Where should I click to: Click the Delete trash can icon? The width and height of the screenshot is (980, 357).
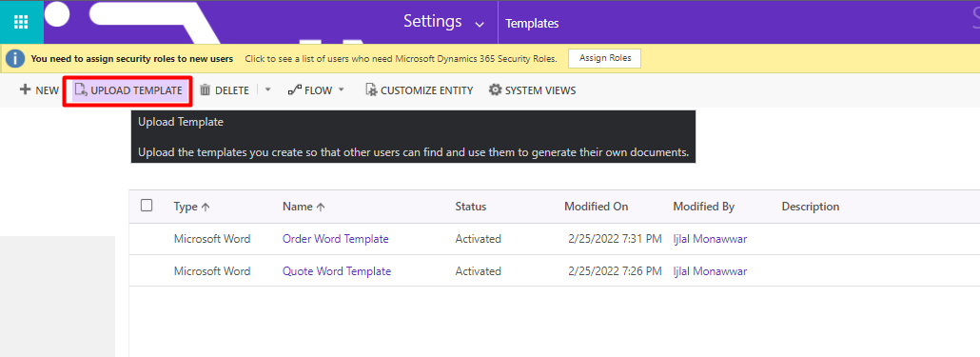(x=205, y=90)
